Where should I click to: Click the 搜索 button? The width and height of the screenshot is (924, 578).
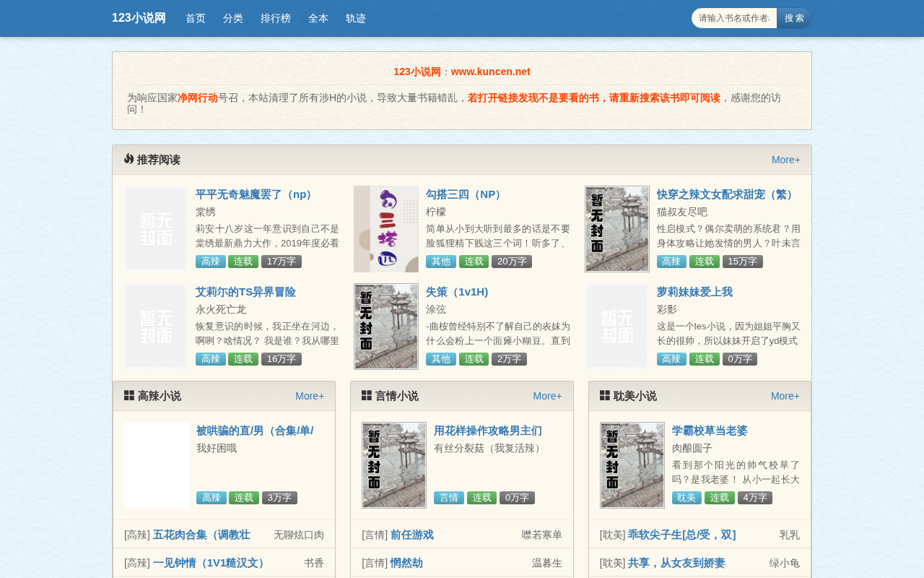point(794,18)
